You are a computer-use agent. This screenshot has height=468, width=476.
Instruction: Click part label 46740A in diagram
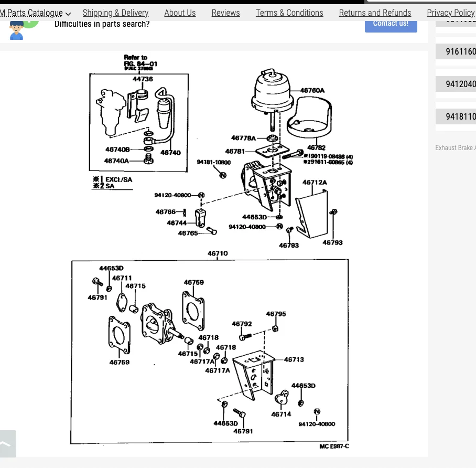pyautogui.click(x=116, y=161)
